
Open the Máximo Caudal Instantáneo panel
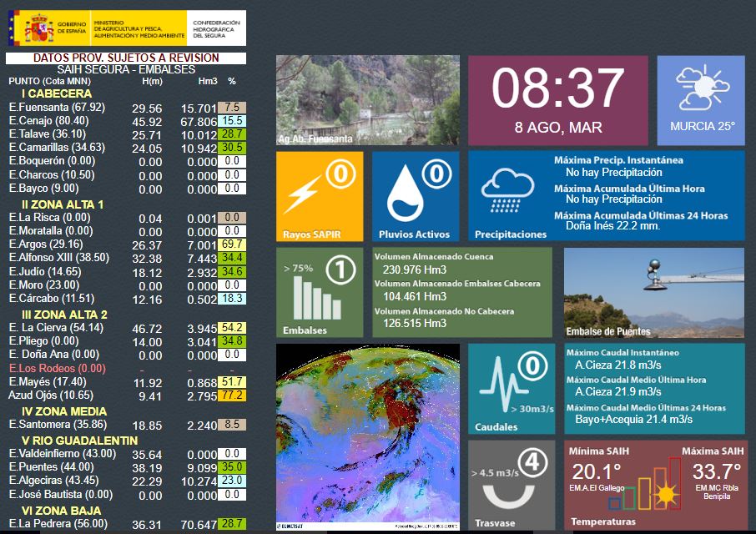654,389
